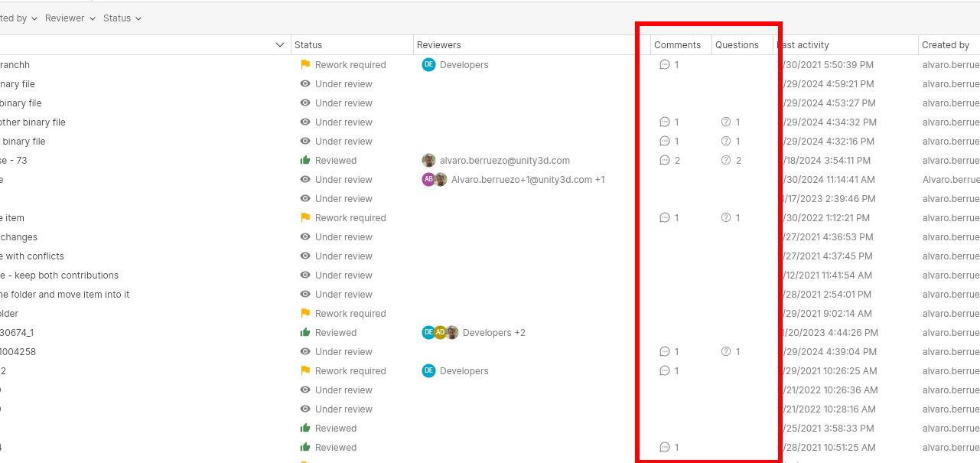Click the Rework required flag icon on the ranchh row

[304, 64]
